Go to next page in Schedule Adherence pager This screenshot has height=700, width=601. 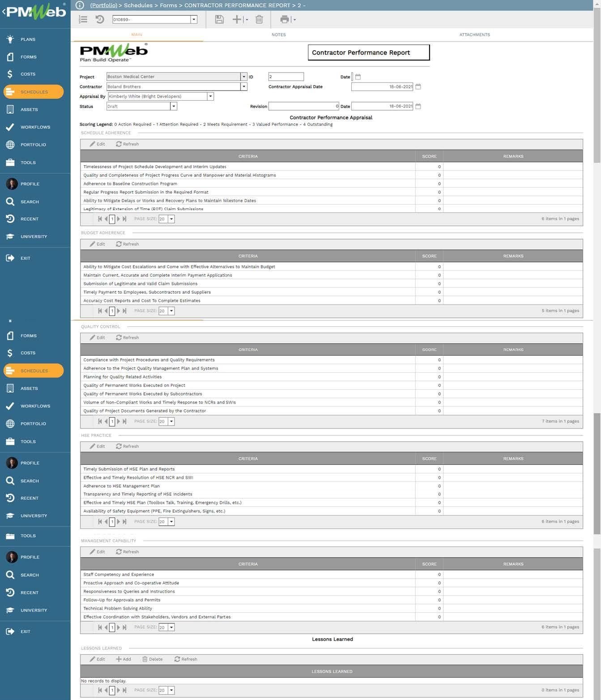[119, 219]
